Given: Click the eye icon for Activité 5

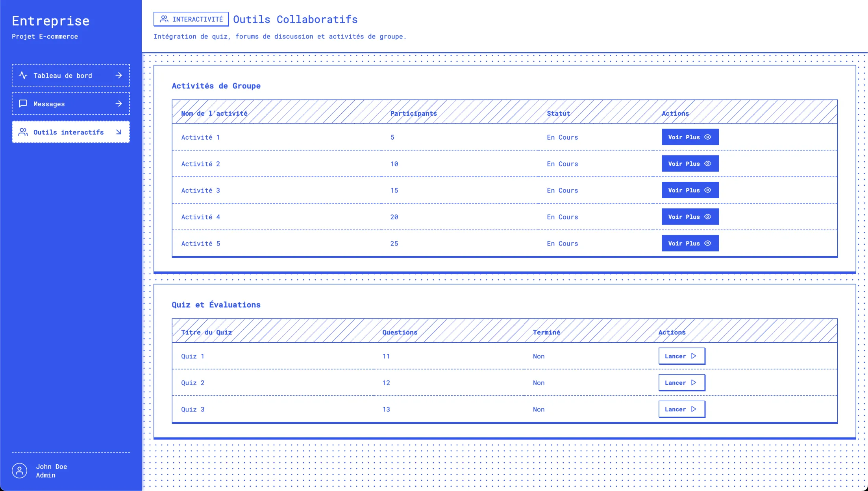Looking at the screenshot, I should click(x=707, y=243).
